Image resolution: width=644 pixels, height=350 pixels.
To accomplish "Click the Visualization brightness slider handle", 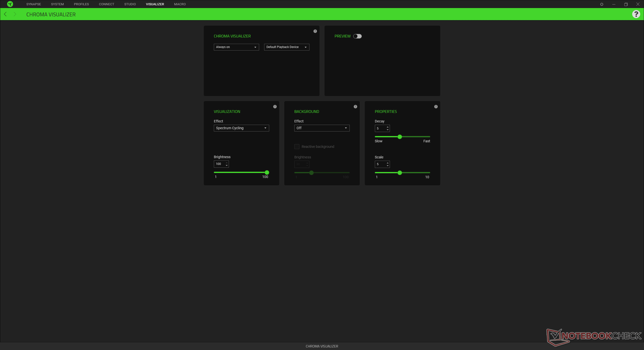I will coord(267,172).
